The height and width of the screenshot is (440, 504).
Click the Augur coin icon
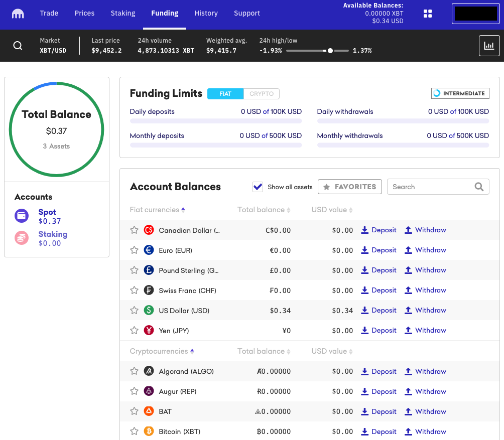(x=149, y=391)
